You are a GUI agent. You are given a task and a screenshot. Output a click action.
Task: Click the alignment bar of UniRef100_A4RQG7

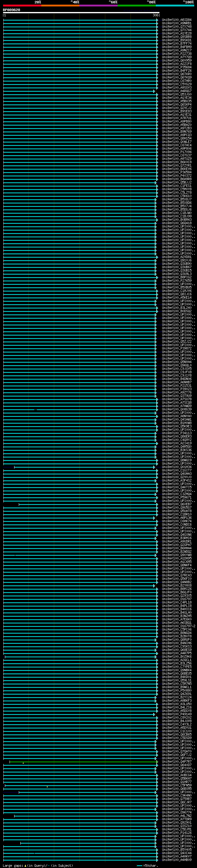point(79,91)
